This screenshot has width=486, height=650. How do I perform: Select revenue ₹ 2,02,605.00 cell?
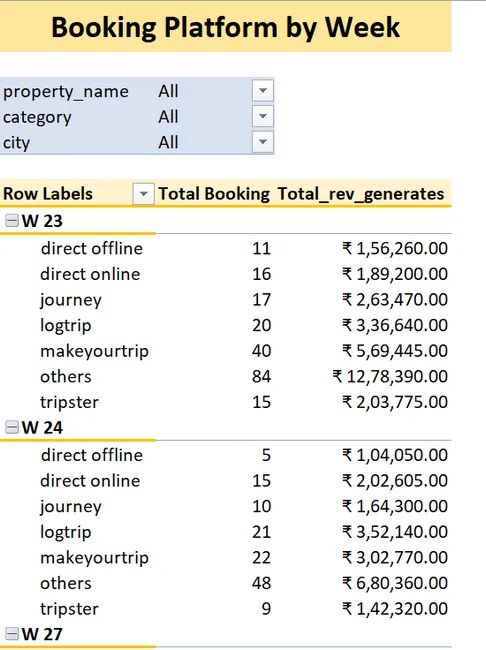pos(395,481)
